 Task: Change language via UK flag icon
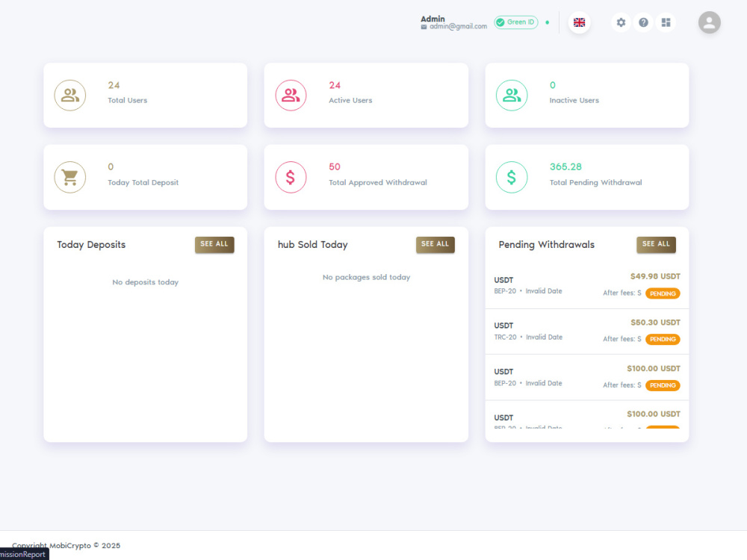click(580, 22)
